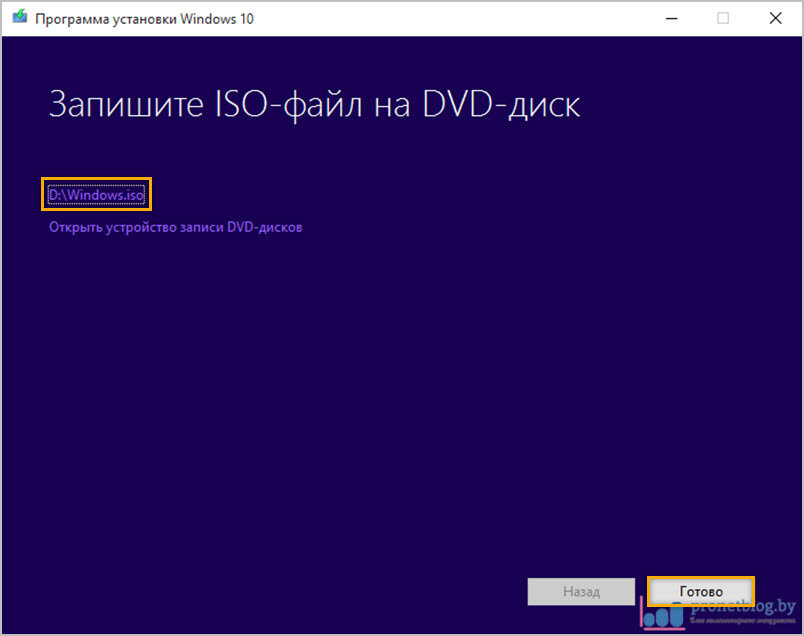Open the D:\Windows.iso file link
This screenshot has width=804, height=636.
coord(96,195)
